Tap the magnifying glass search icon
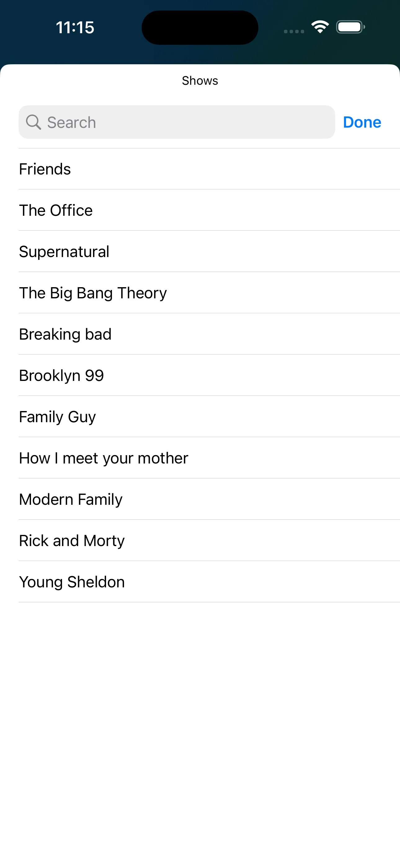 [x=33, y=122]
